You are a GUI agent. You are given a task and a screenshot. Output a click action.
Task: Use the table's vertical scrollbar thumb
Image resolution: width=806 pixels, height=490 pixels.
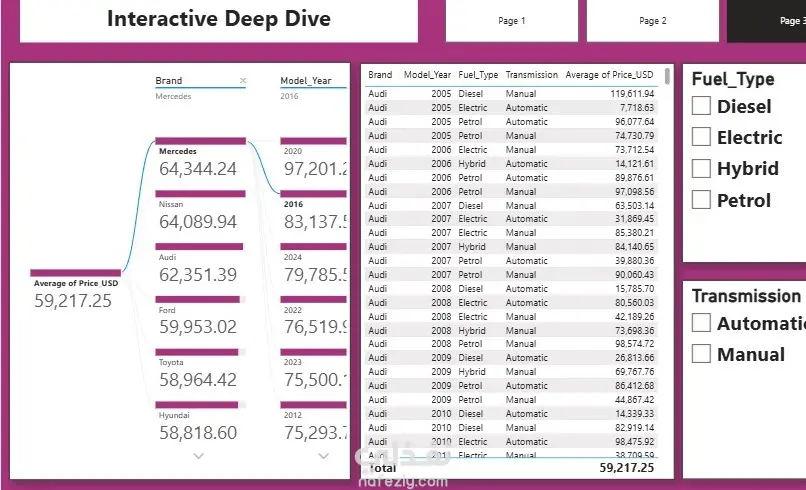[x=667, y=76]
